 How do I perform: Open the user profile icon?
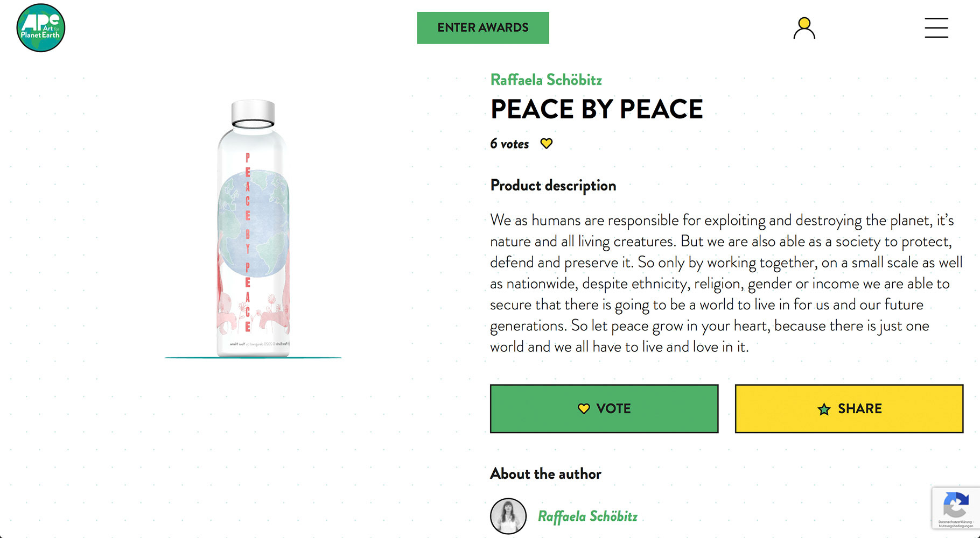804,28
